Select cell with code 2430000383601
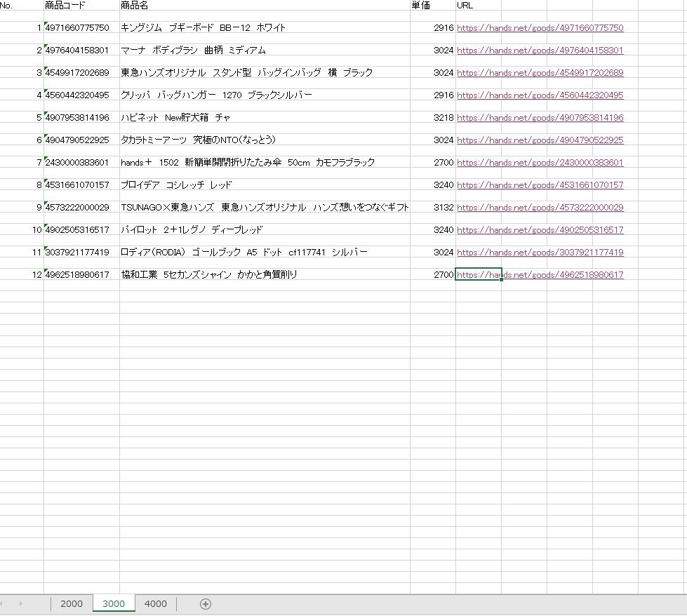687x616 pixels. tap(81, 162)
